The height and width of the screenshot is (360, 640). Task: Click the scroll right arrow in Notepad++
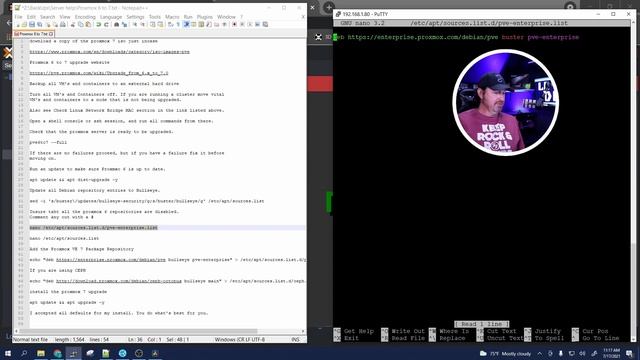[303, 331]
